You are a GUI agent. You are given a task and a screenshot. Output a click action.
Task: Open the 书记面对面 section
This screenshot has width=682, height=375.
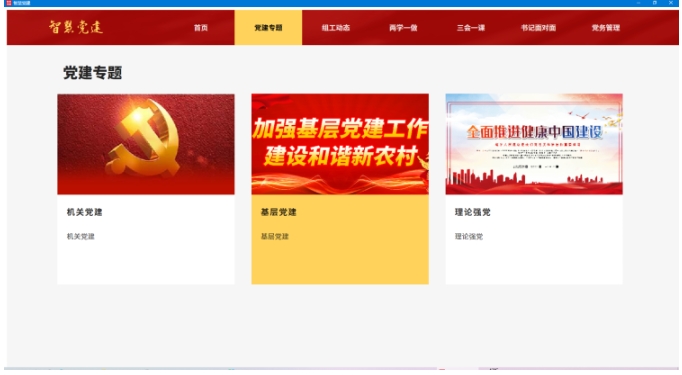(538, 28)
